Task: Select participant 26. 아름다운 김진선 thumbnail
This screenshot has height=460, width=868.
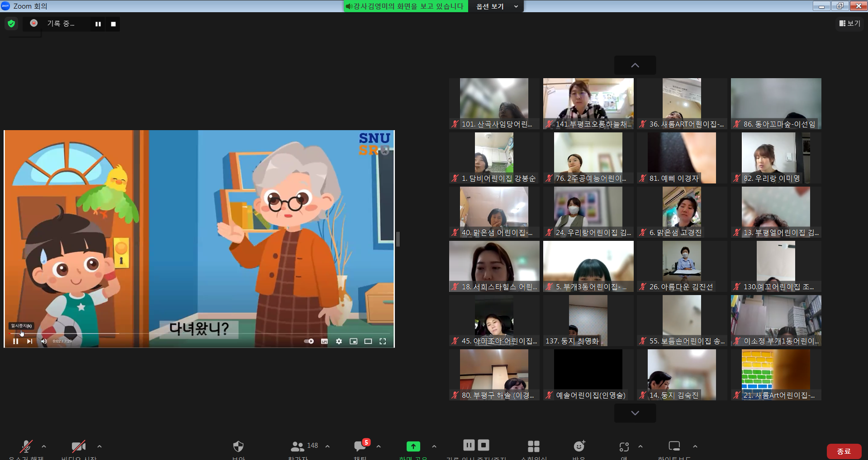Action: tap(682, 266)
